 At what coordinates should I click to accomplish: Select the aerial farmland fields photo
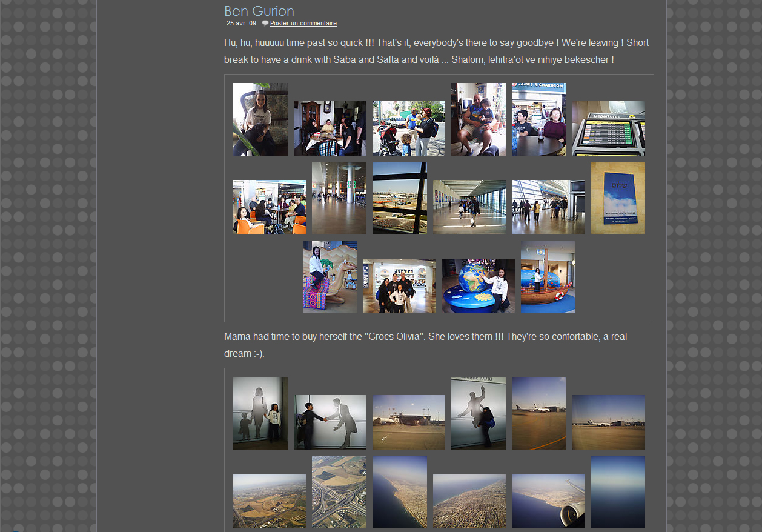(269, 501)
